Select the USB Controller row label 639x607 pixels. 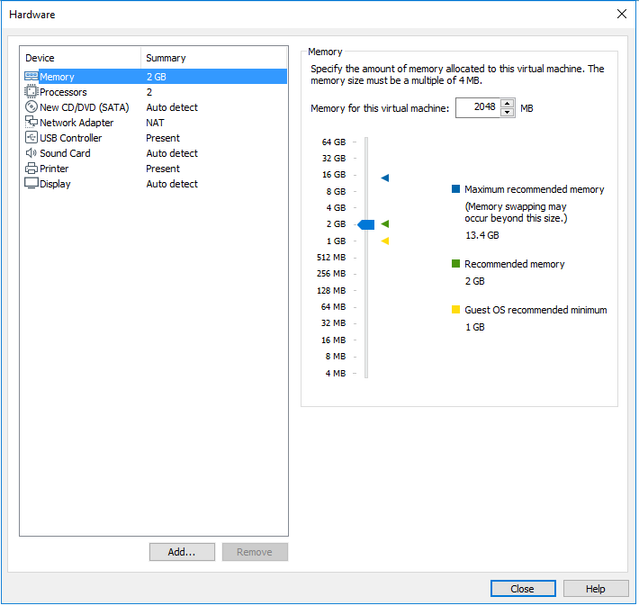tap(71, 138)
